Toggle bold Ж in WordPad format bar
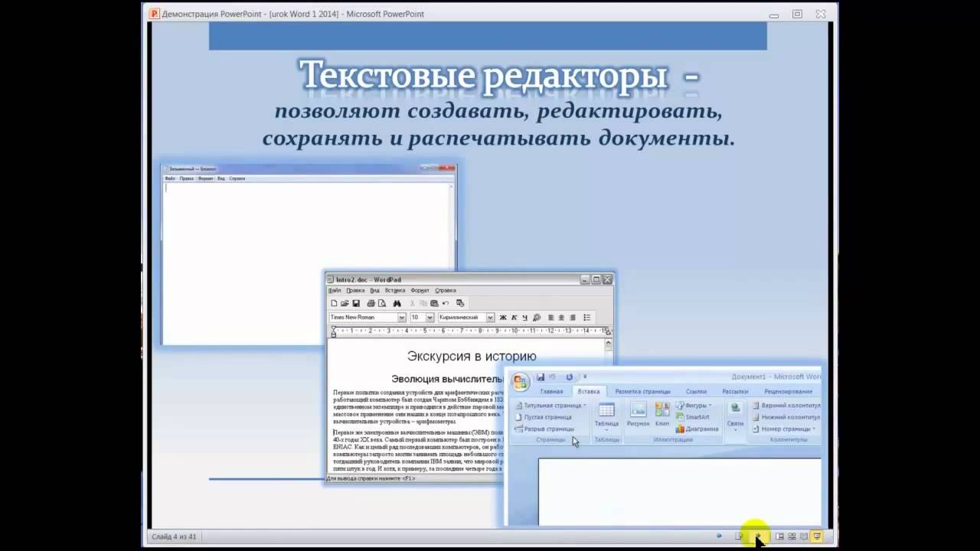Screen dimensions: 980x551 coord(503,318)
